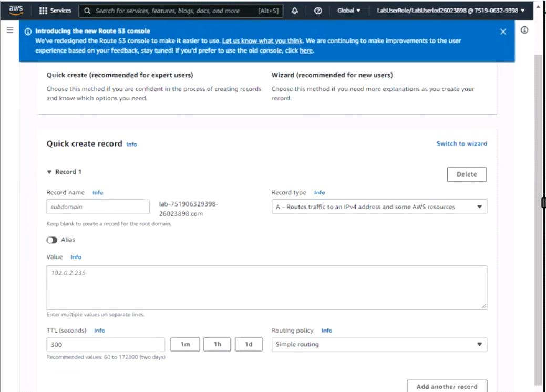Open the right-side info panel icon
This screenshot has height=392, width=546.
[x=524, y=30]
